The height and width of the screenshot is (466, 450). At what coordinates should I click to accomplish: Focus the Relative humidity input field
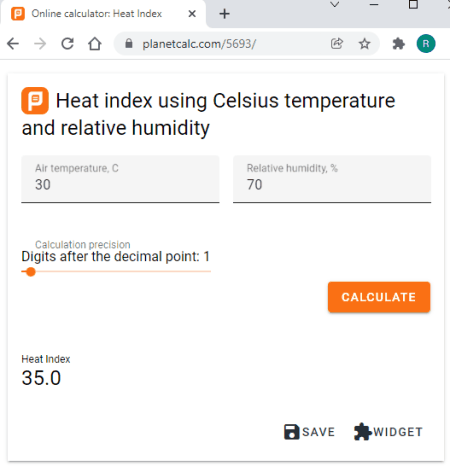(332, 179)
